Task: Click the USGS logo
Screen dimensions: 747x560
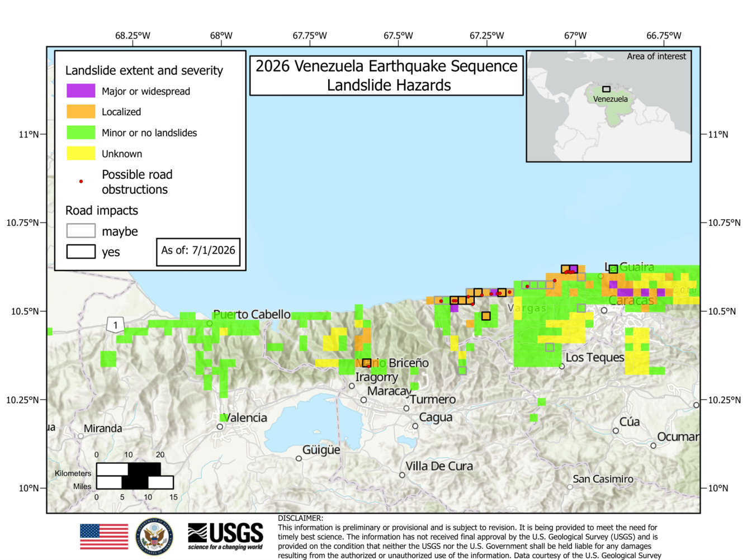Action: (x=225, y=537)
